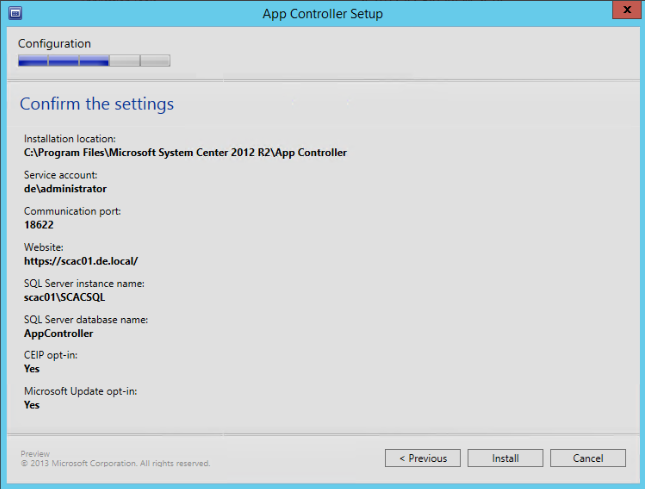Select the scac01\SCACSQL instance name
This screenshot has height=489, width=645.
tap(65, 297)
